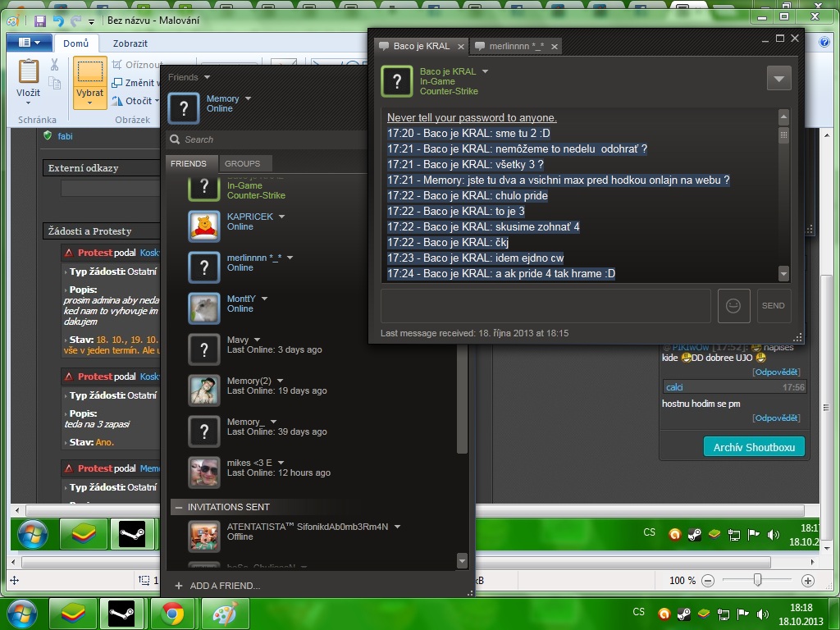The height and width of the screenshot is (630, 840).
Task: Open the emoticon picker in chat
Action: pos(733,306)
